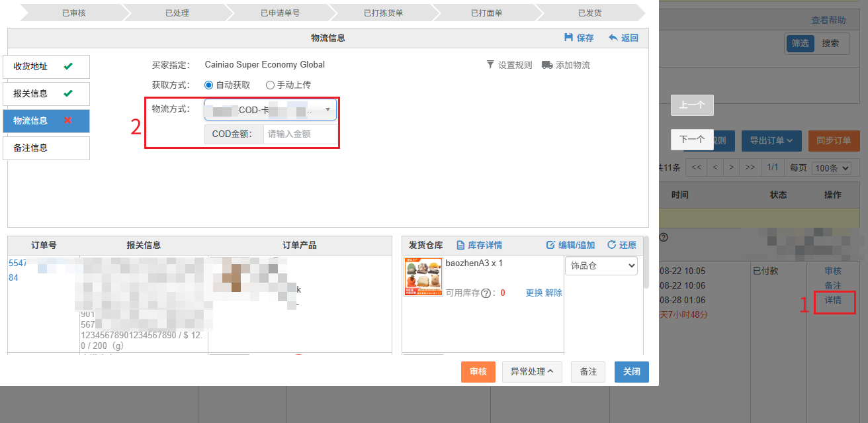Open the per-page 100 items dropdown
Image resolution: width=868 pixels, height=423 pixels.
pyautogui.click(x=831, y=167)
